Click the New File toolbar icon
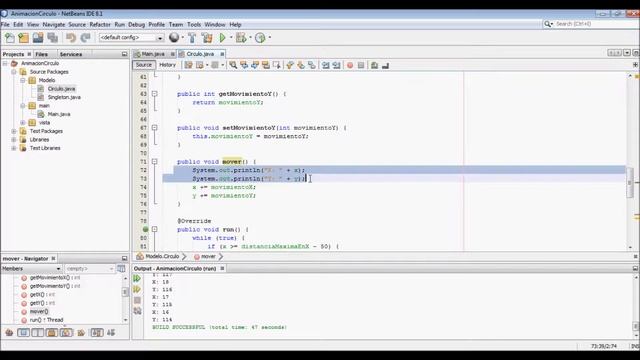Image resolution: width=640 pixels, height=360 pixels. 9,38
